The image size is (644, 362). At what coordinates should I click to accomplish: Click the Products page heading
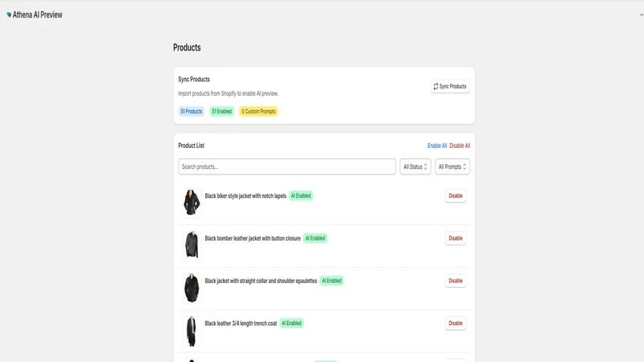click(187, 47)
